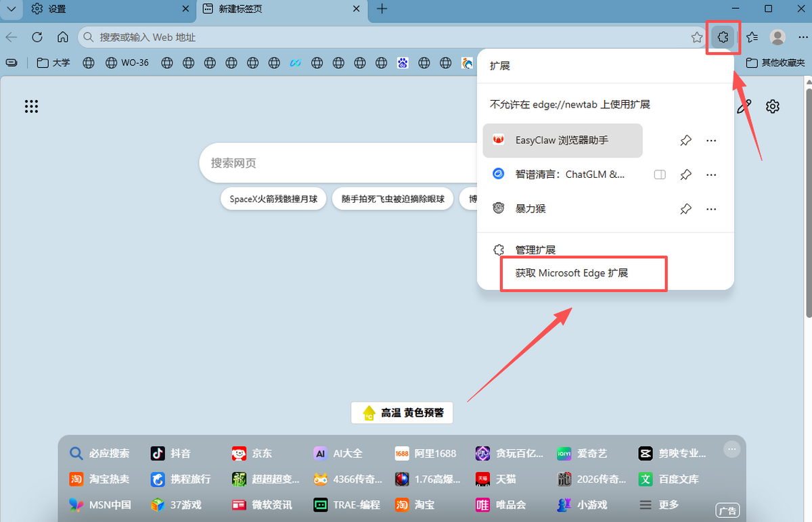
Task: Pin 智谱清言 extension to toolbar
Action: 685,174
